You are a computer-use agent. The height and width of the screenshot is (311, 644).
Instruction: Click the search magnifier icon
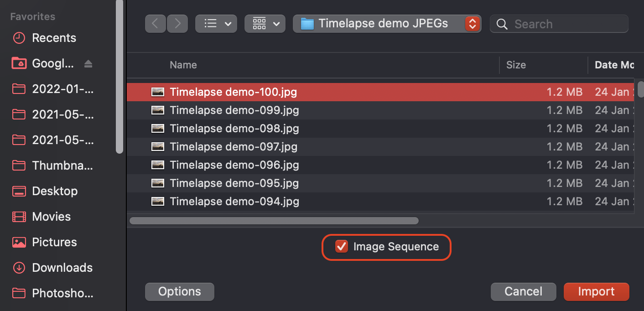(502, 24)
